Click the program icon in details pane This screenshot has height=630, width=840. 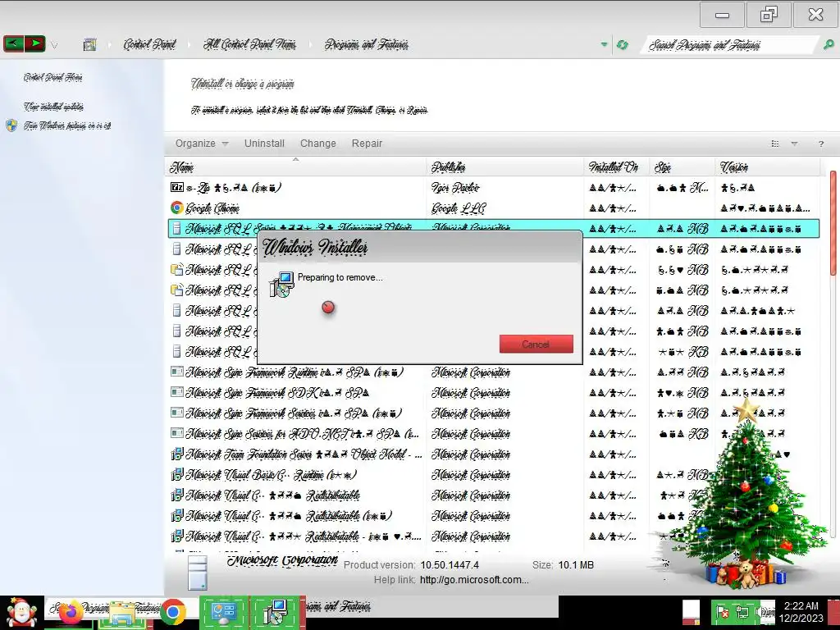(198, 572)
